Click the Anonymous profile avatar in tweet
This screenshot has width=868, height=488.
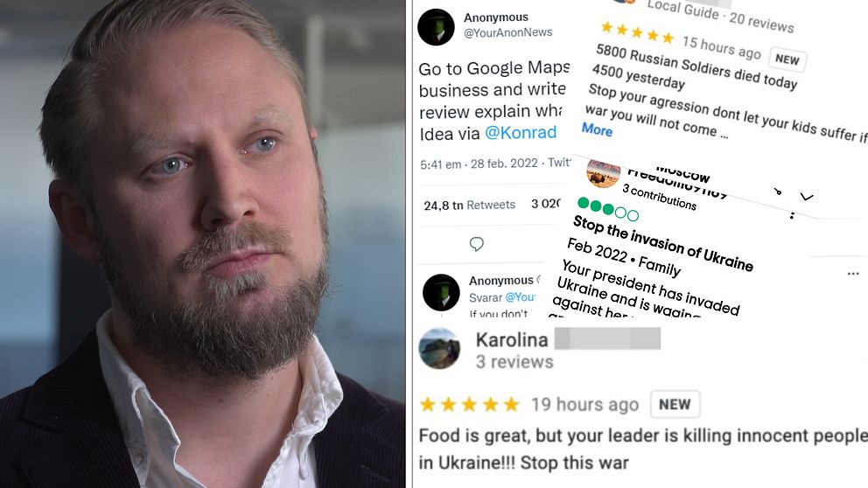click(437, 26)
